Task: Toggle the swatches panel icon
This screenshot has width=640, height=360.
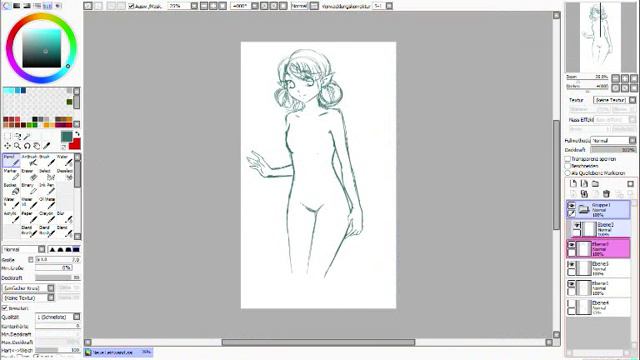Action: coord(47,6)
